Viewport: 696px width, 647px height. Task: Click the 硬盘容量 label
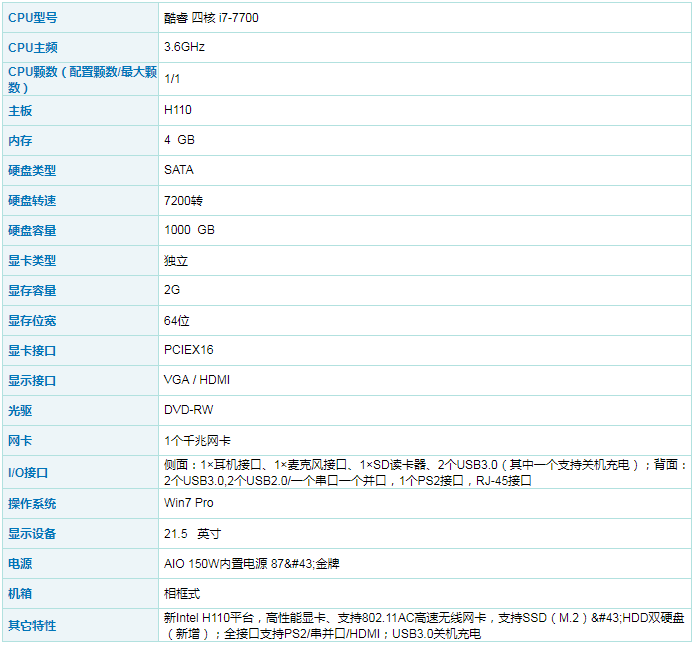32,231
